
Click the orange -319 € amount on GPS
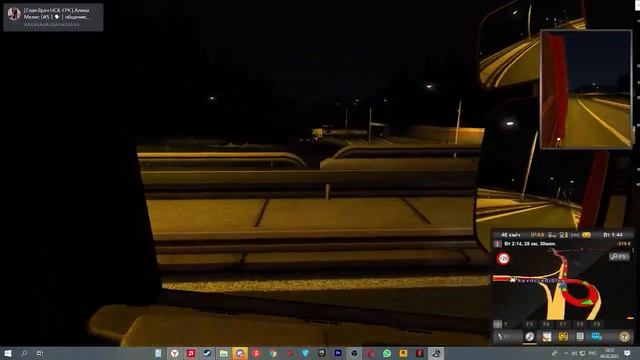624,244
